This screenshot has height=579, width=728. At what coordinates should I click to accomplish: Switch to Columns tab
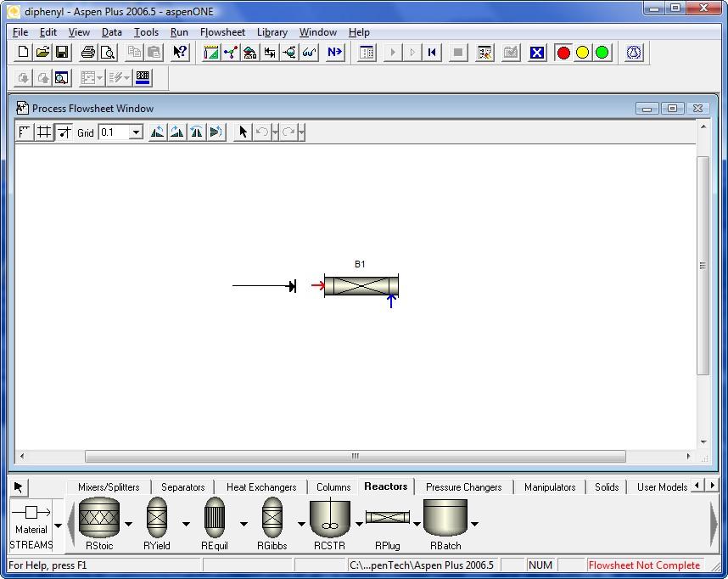(333, 487)
